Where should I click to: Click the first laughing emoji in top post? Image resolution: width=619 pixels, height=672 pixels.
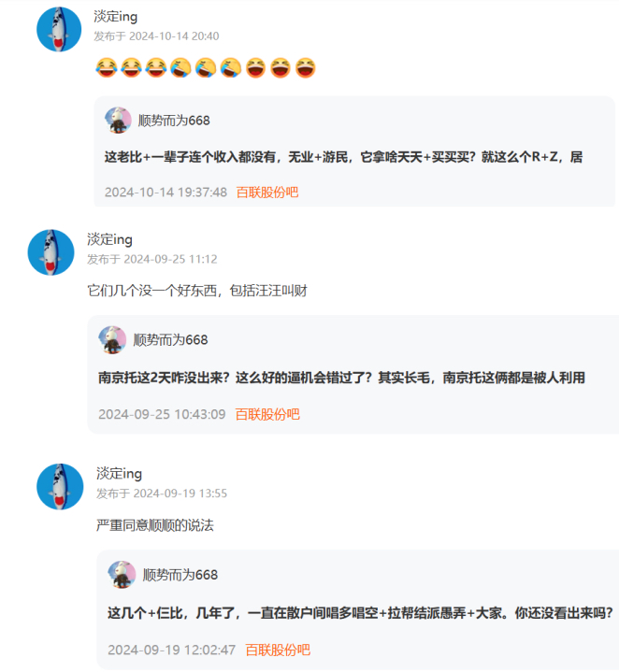click(107, 67)
